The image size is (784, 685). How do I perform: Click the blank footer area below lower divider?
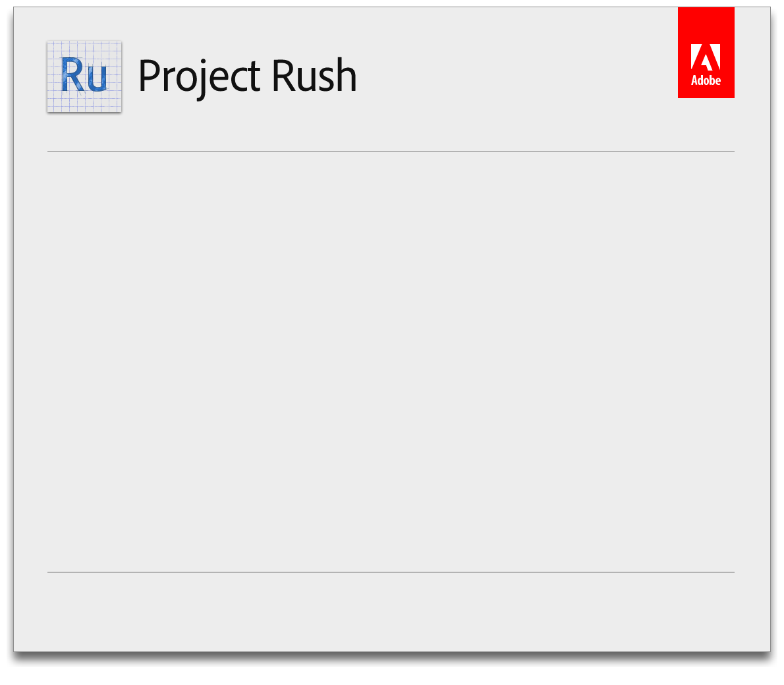[x=391, y=611]
